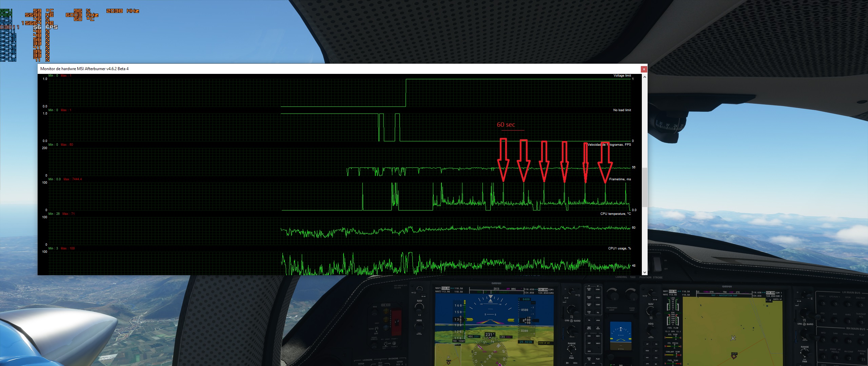Click the frequency swap arrow button above PFD NAV knob
868x366 pixels.
pyautogui.click(x=423, y=296)
